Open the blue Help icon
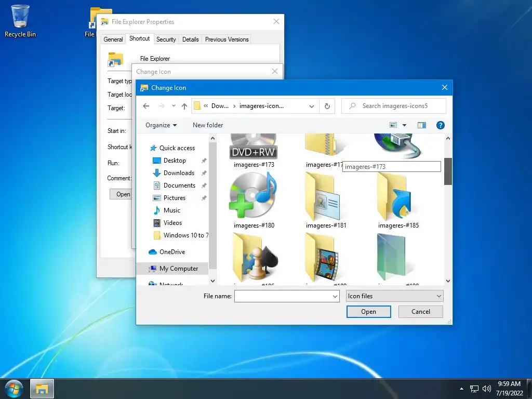 (440, 125)
